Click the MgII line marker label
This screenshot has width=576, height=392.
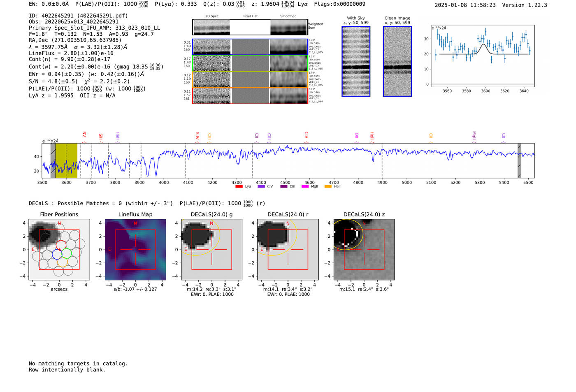click(474, 135)
